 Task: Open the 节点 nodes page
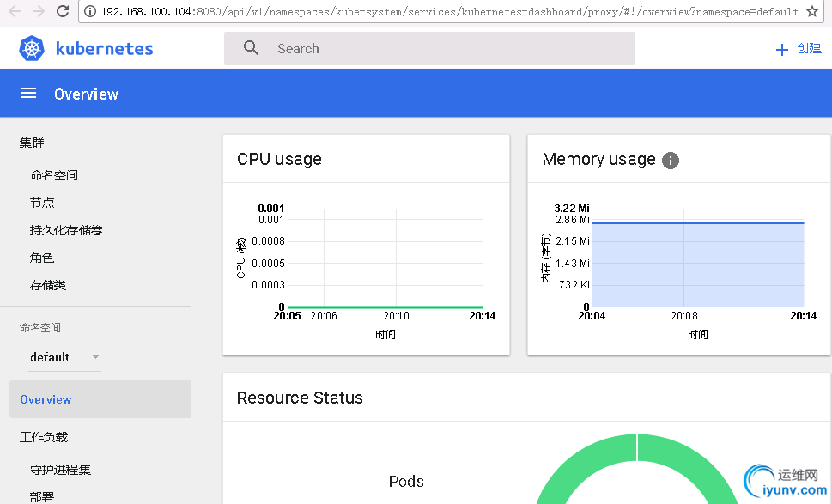pos(42,203)
